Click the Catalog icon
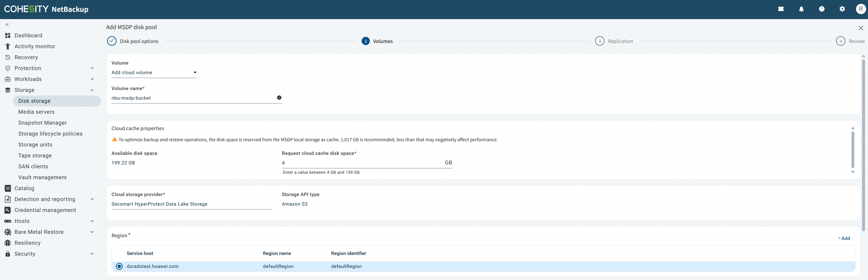Image resolution: width=868 pixels, height=280 pixels. [x=8, y=188]
